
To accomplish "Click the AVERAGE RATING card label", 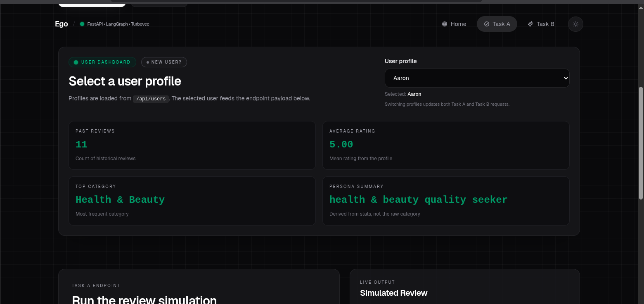I will pos(352,131).
